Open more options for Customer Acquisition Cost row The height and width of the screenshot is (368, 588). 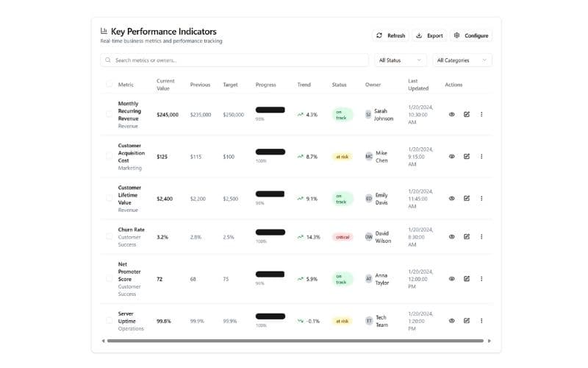481,156
